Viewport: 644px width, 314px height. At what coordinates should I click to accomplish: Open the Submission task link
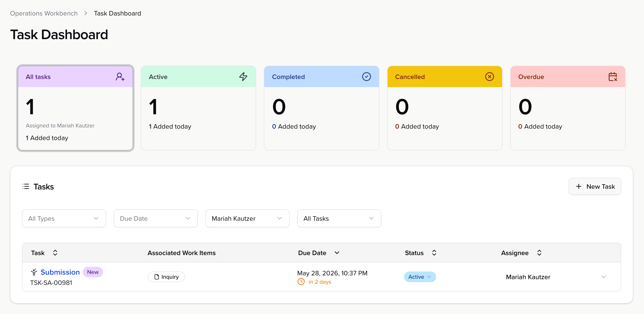coord(60,272)
